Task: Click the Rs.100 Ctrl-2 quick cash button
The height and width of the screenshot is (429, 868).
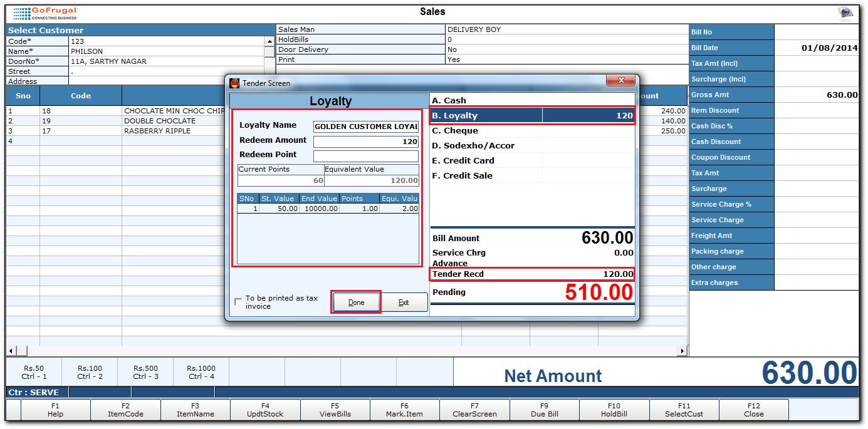Action: [90, 372]
